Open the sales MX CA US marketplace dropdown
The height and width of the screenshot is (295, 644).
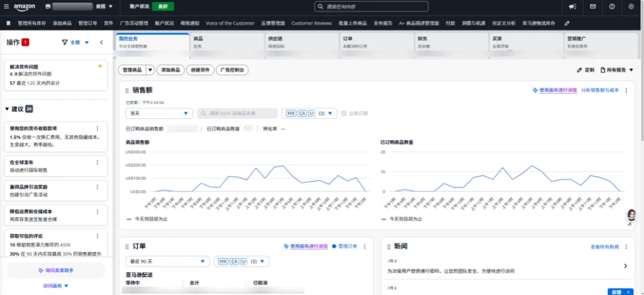click(309, 113)
